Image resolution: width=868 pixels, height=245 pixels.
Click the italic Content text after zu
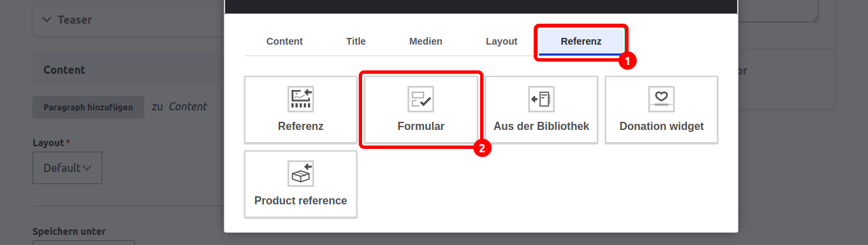pos(188,106)
